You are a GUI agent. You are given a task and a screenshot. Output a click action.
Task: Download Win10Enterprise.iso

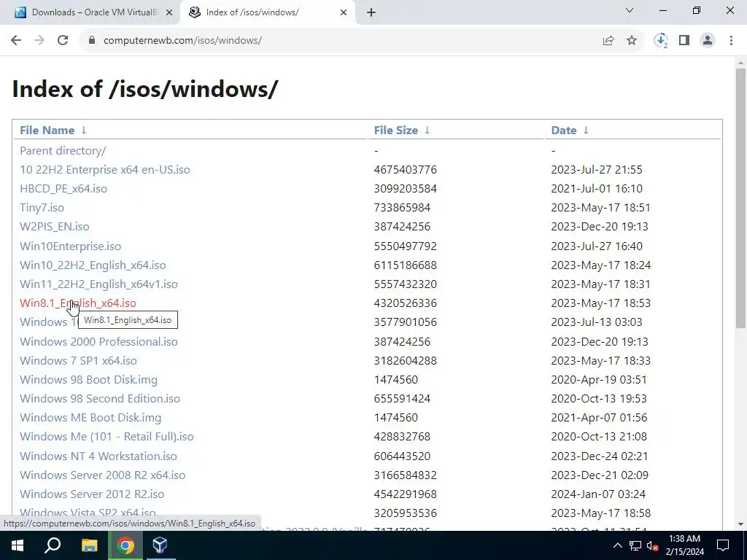point(71,246)
